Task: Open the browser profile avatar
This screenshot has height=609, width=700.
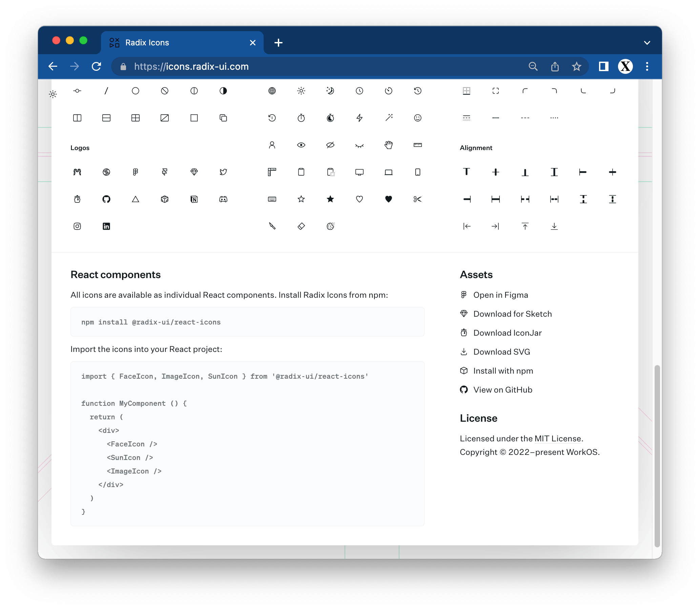Action: [625, 66]
